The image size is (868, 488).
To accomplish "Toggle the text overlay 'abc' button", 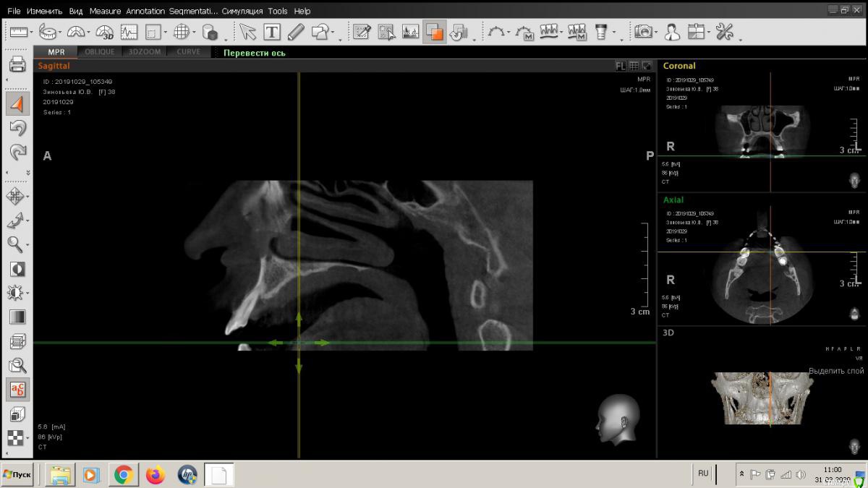I will pos(17,390).
